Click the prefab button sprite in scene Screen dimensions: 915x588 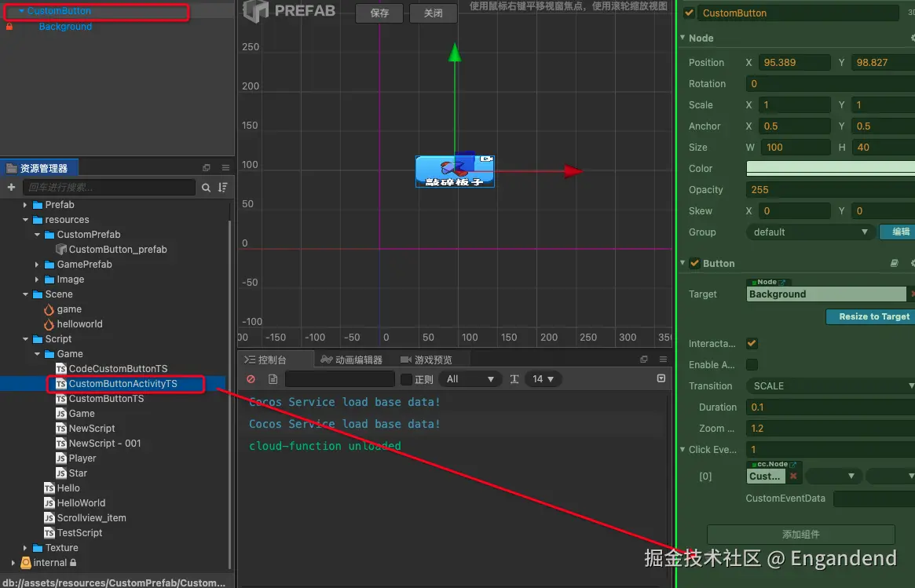[455, 171]
